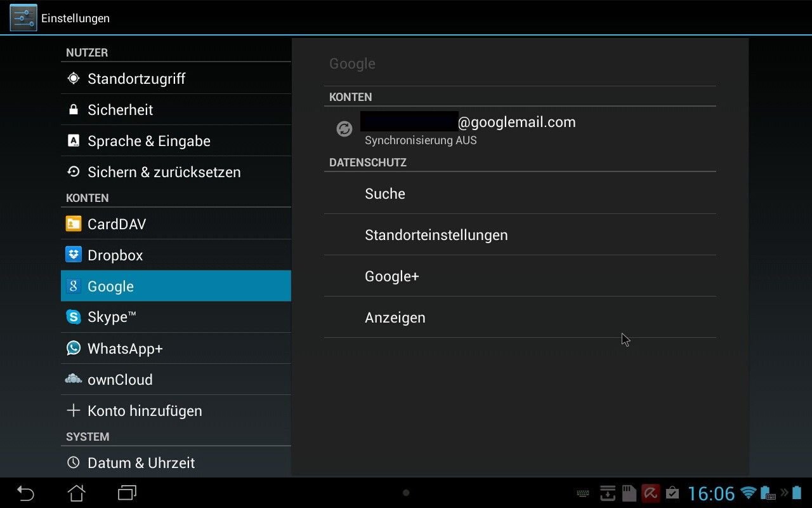The image size is (812, 508).
Task: Click the keyboard icon in the system bar
Action: 583,493
